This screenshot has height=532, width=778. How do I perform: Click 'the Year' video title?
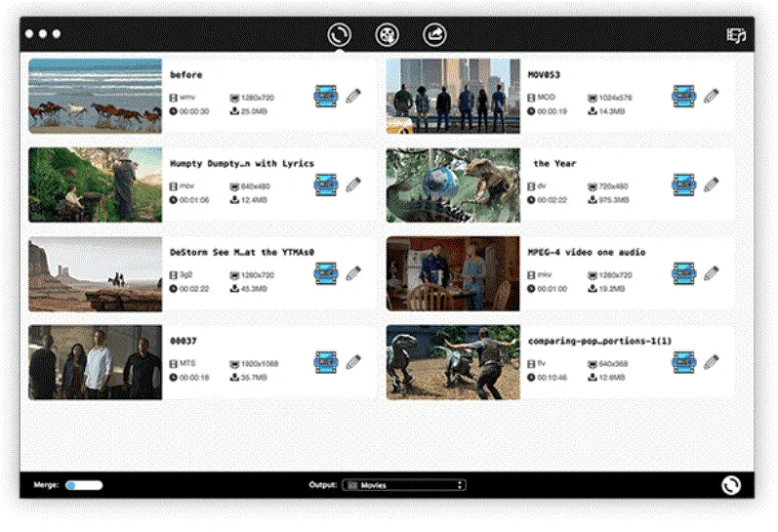[554, 164]
